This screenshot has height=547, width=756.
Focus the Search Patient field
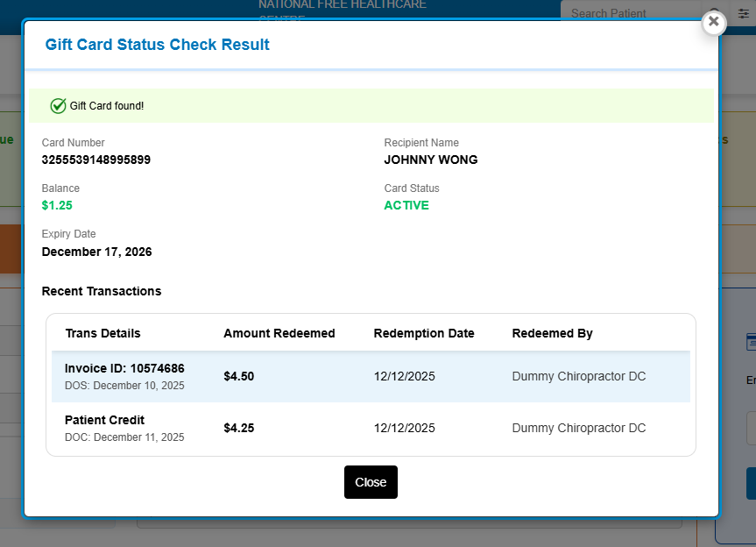click(x=631, y=14)
